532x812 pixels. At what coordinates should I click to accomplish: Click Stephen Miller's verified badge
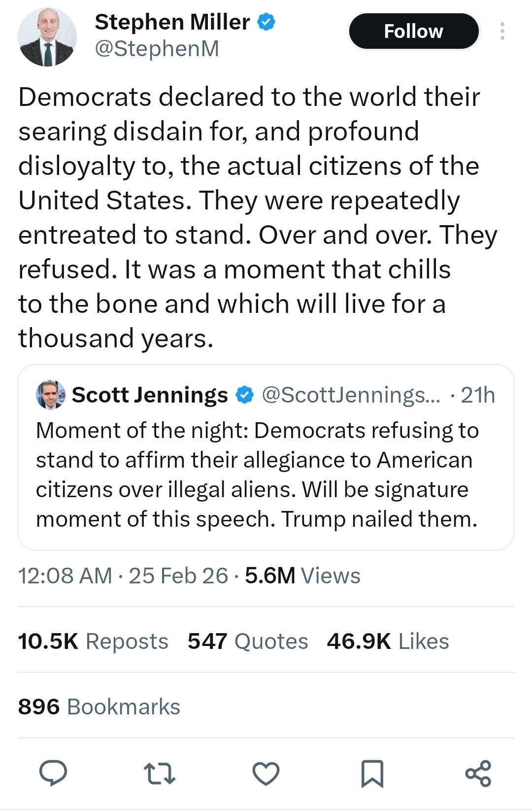(x=266, y=22)
